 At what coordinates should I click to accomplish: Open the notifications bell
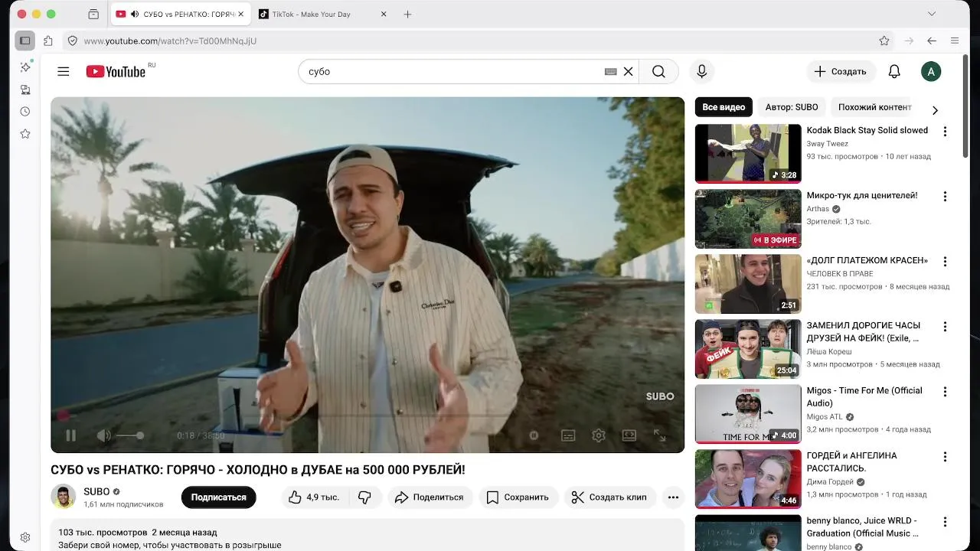point(894,71)
